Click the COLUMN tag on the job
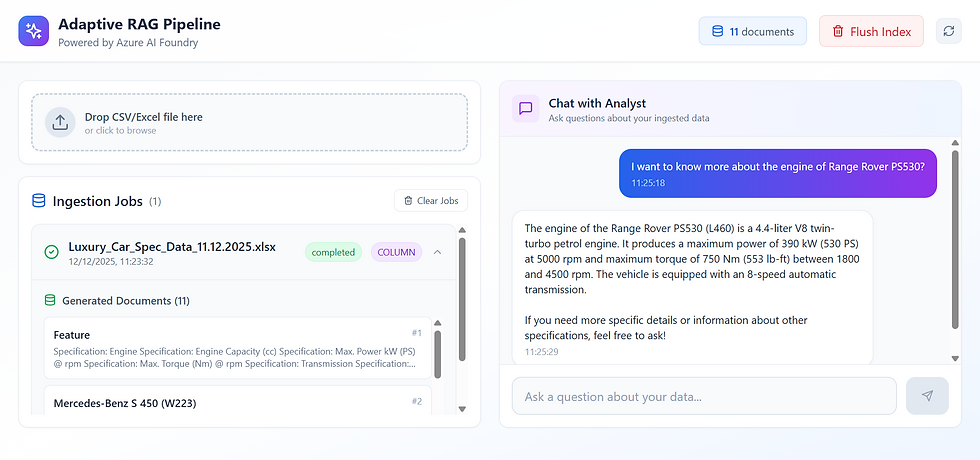The width and height of the screenshot is (980, 460). tap(396, 252)
